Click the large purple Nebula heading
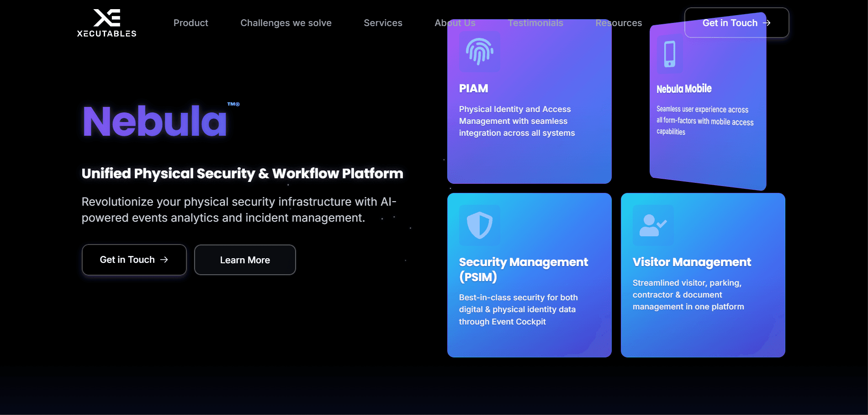Screen dimensions: 868x415 [155, 122]
